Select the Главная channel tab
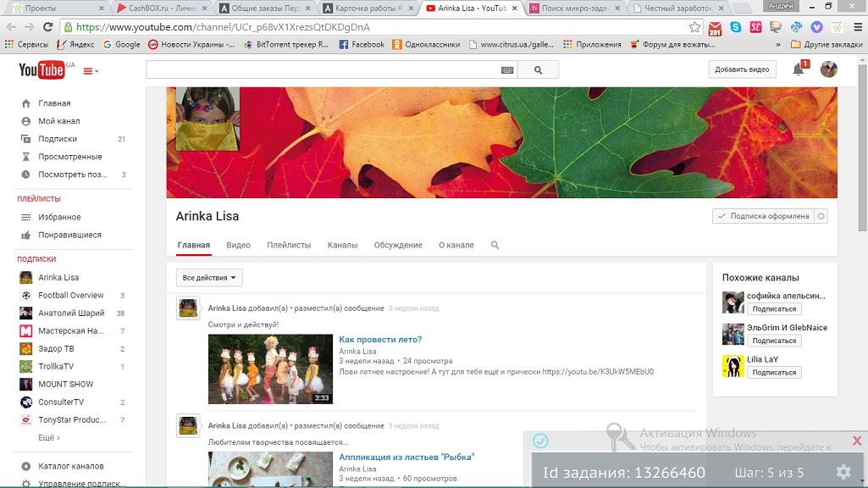The height and width of the screenshot is (488, 868). [x=194, y=245]
